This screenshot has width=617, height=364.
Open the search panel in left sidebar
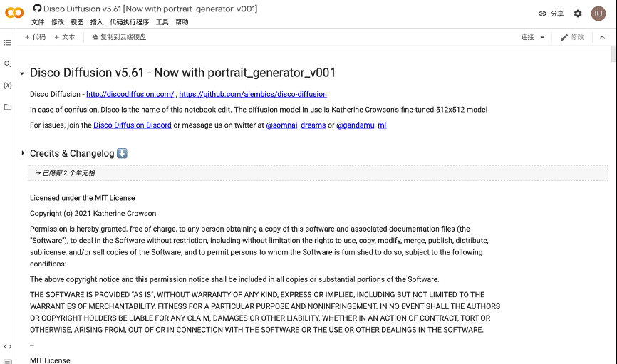[7, 63]
